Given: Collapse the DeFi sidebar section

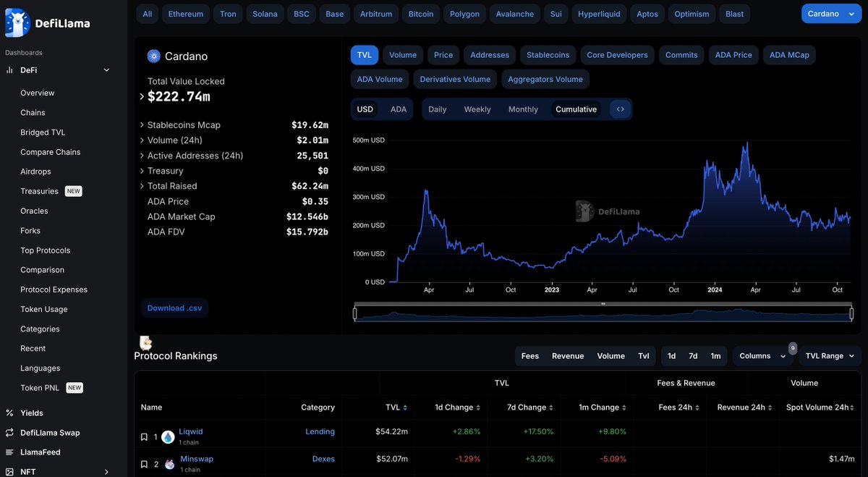Looking at the screenshot, I should click(x=106, y=70).
